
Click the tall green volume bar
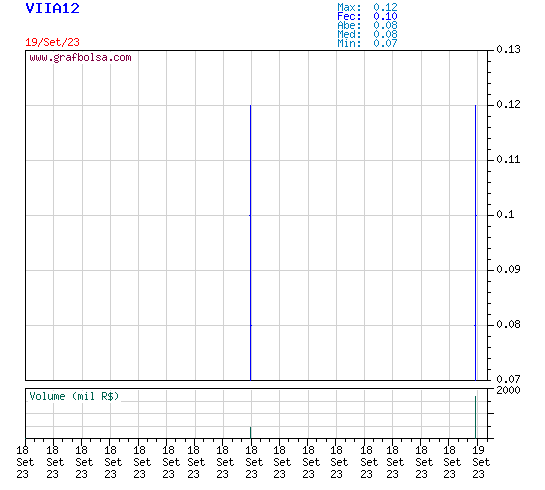(475, 417)
